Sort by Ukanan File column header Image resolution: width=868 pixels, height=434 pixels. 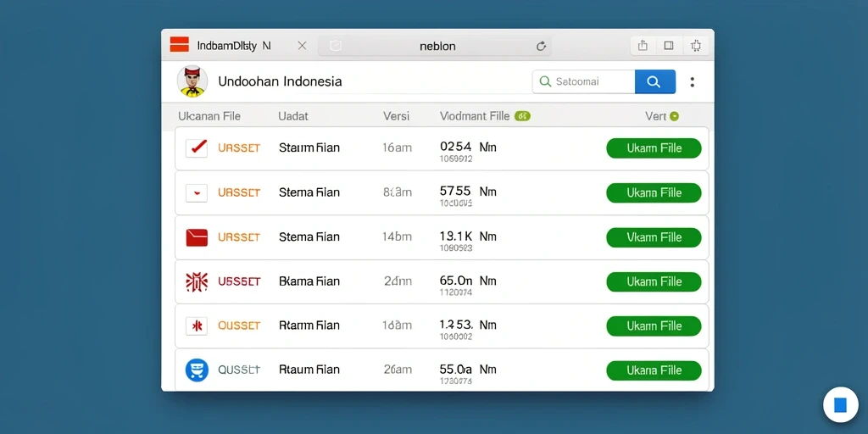(x=209, y=116)
